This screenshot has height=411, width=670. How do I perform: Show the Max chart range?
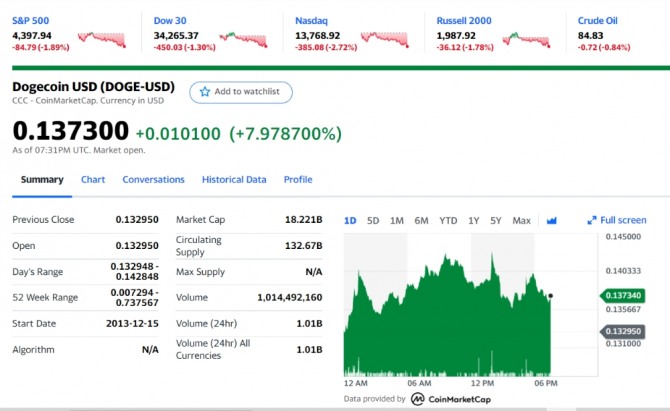(x=521, y=220)
